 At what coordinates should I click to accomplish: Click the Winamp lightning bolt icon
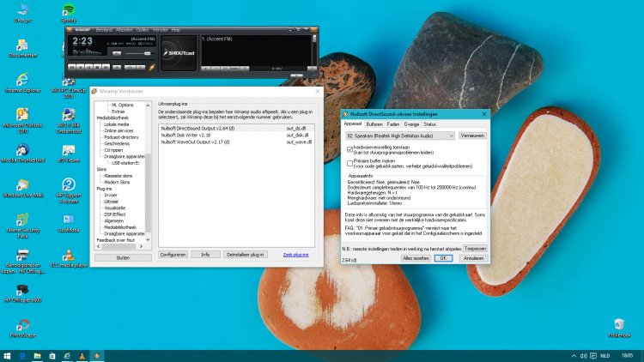(x=152, y=66)
